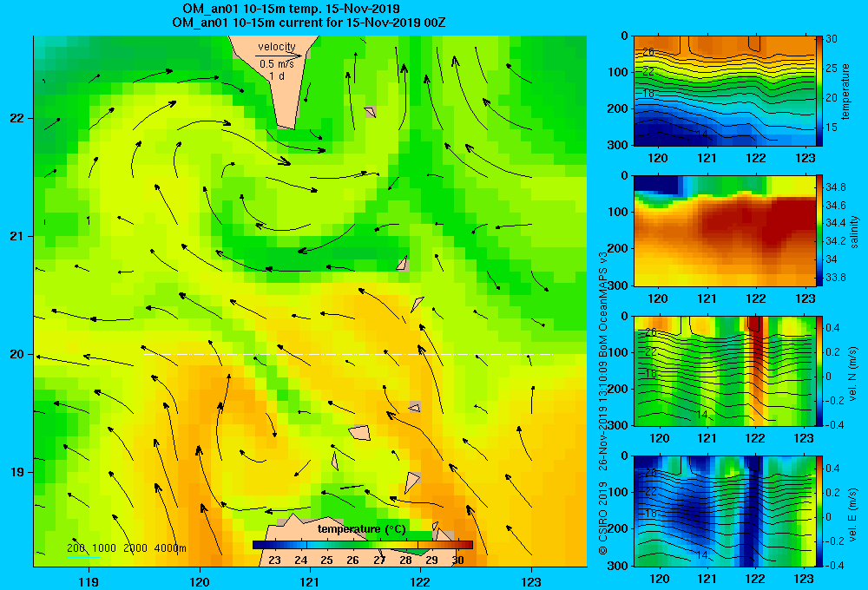
Task: Click the '15' tick on temperature section colorbar
Action: (831, 128)
